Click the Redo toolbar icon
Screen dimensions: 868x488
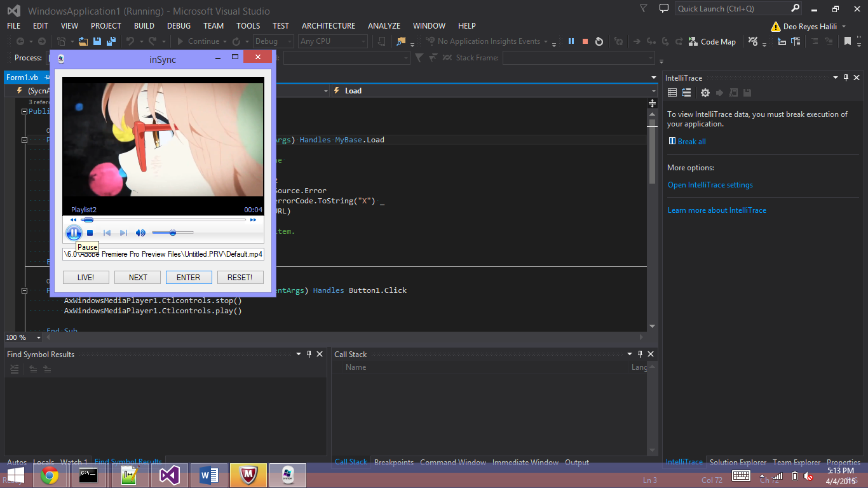coord(153,41)
